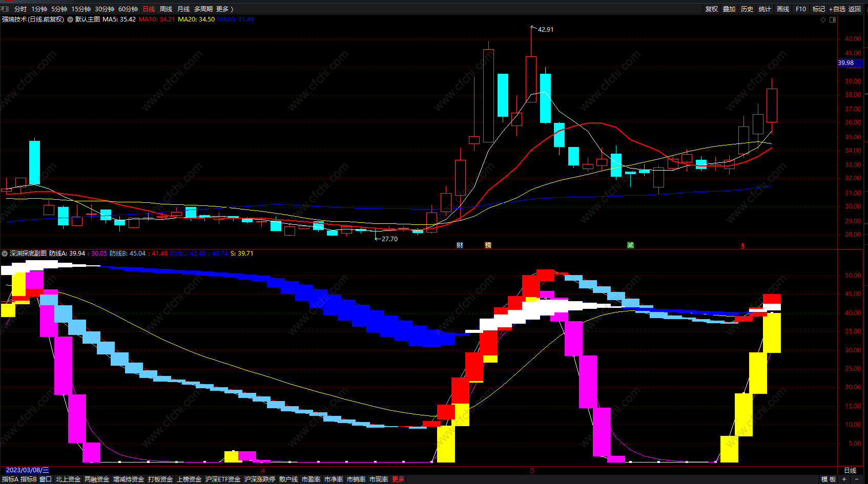The image size is (868, 484).
Task: Click the MA20: 34.50 label
Action: point(196,19)
